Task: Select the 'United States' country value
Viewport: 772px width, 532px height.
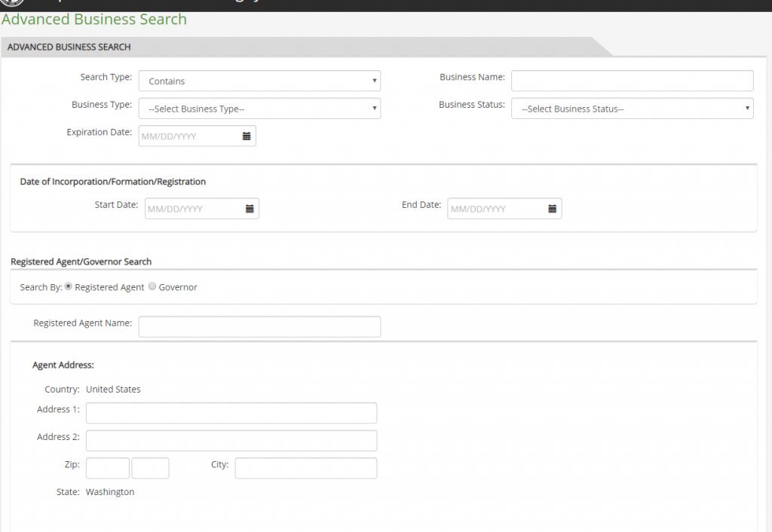Action: point(113,390)
